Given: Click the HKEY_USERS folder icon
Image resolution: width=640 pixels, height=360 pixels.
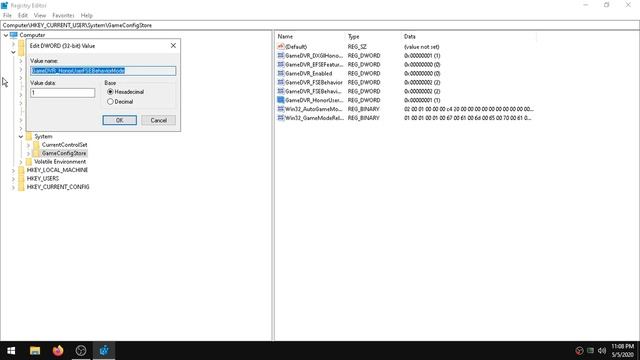Looking at the screenshot, I should pos(21,179).
